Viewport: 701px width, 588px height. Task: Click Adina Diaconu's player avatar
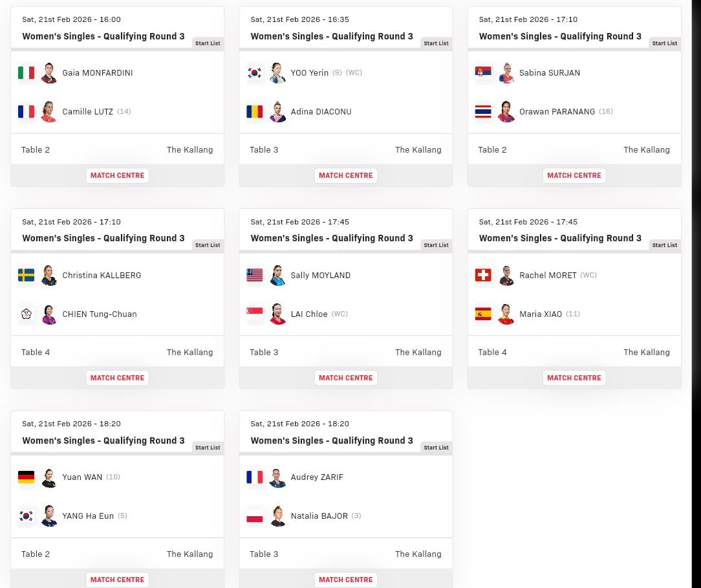277,112
